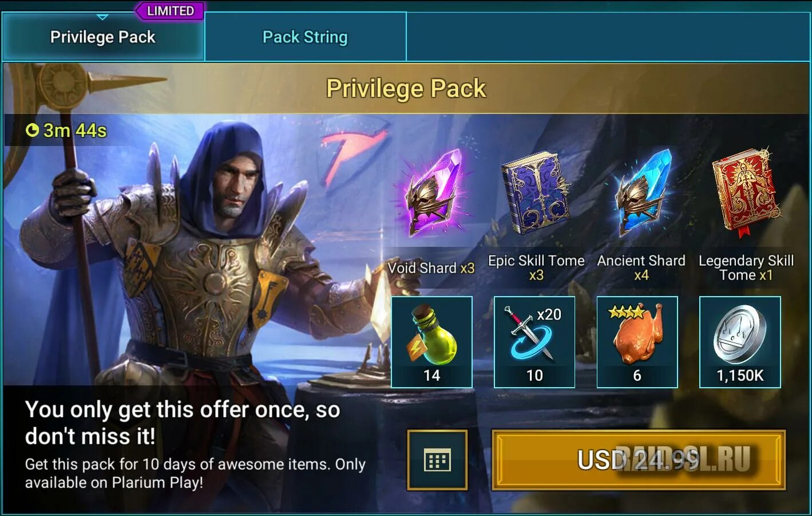Switch to the Pack String tab
Screen dimensions: 812x516
tap(305, 37)
